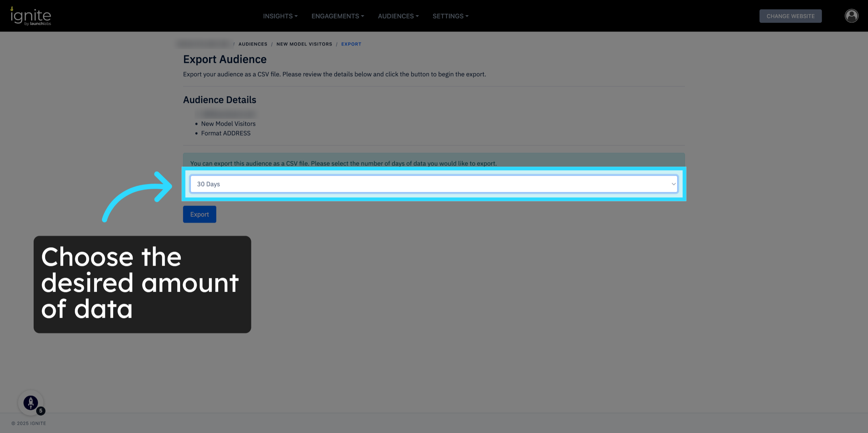
Task: Click the blue Export button
Action: coord(199,214)
